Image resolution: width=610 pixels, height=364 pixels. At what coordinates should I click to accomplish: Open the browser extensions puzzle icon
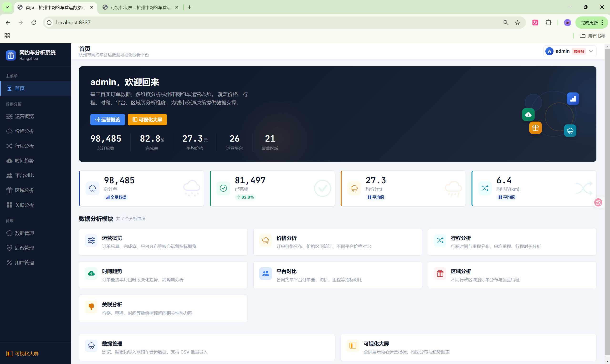[x=549, y=22]
